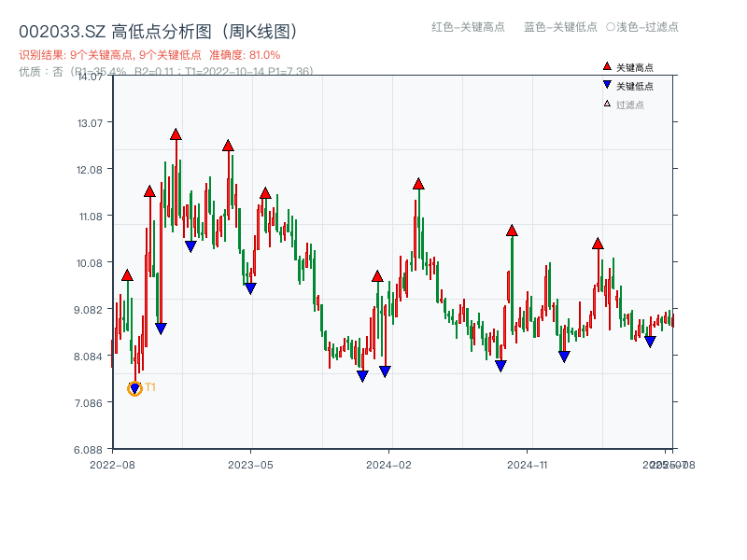Select the 过滤点 outlined triangle icon in legend
The image size is (747, 560).
pos(606,105)
